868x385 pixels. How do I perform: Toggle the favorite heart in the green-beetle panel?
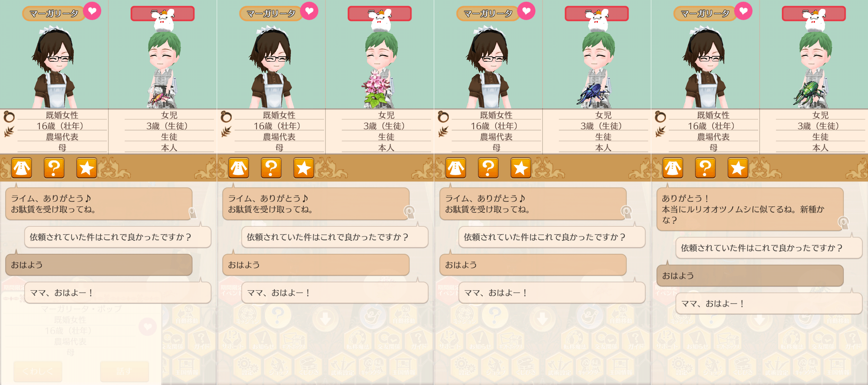pyautogui.click(x=743, y=11)
